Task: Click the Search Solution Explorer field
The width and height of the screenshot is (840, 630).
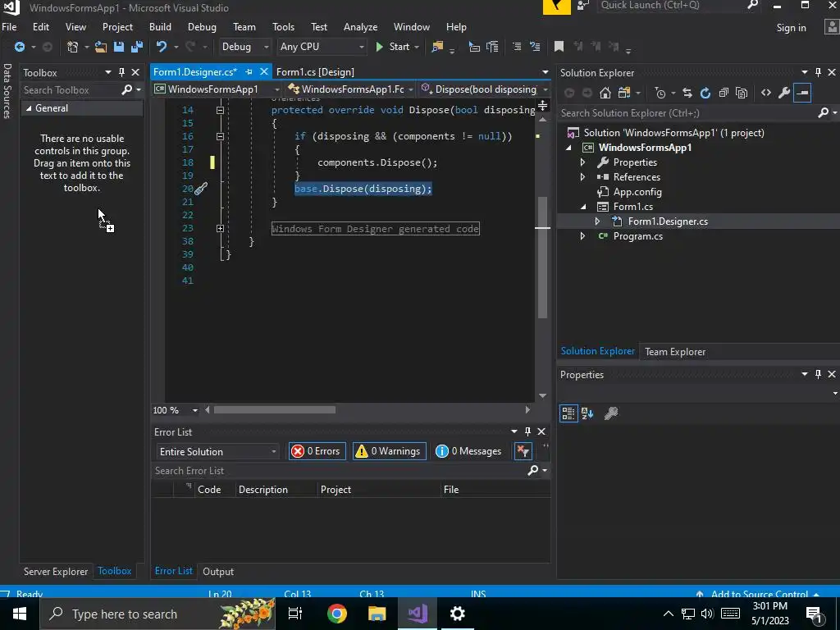Action: coord(688,113)
